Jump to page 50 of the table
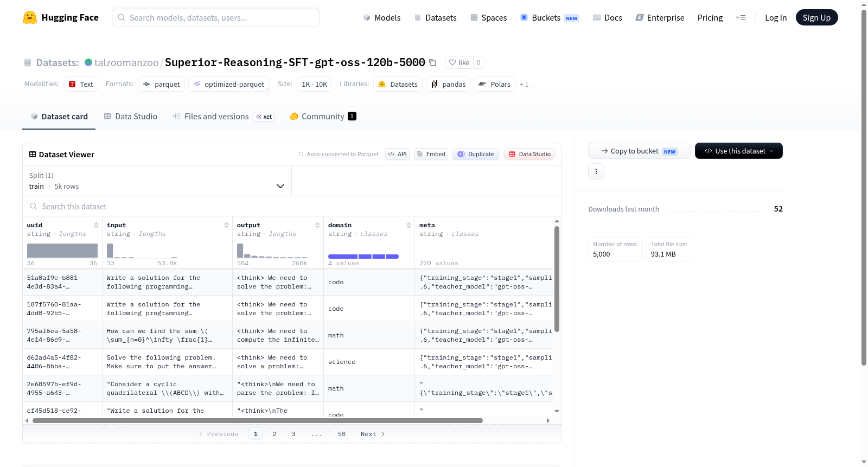Viewport: 868px width, 467px height. pos(342,434)
